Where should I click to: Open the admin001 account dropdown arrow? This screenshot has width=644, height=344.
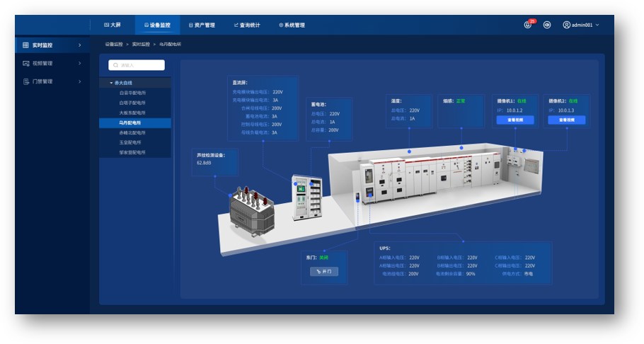597,25
